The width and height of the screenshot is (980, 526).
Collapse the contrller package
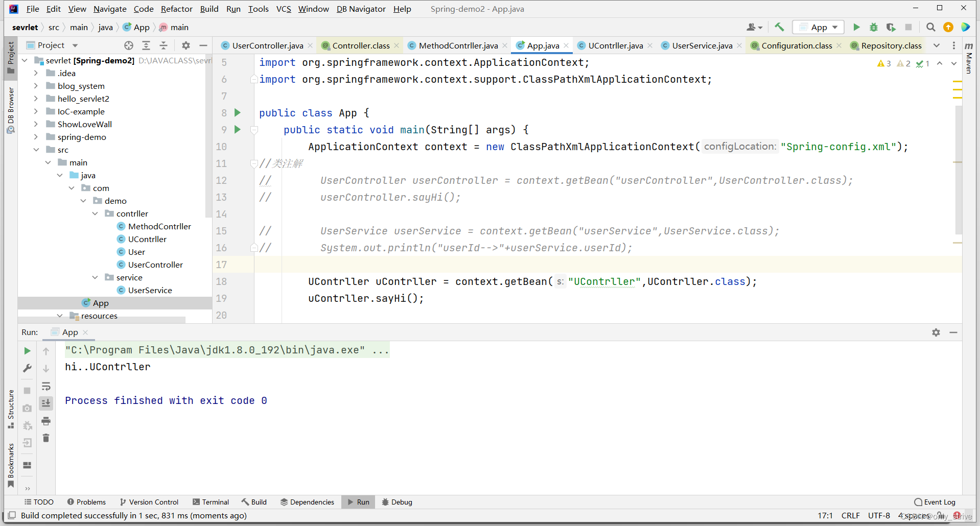(x=95, y=213)
